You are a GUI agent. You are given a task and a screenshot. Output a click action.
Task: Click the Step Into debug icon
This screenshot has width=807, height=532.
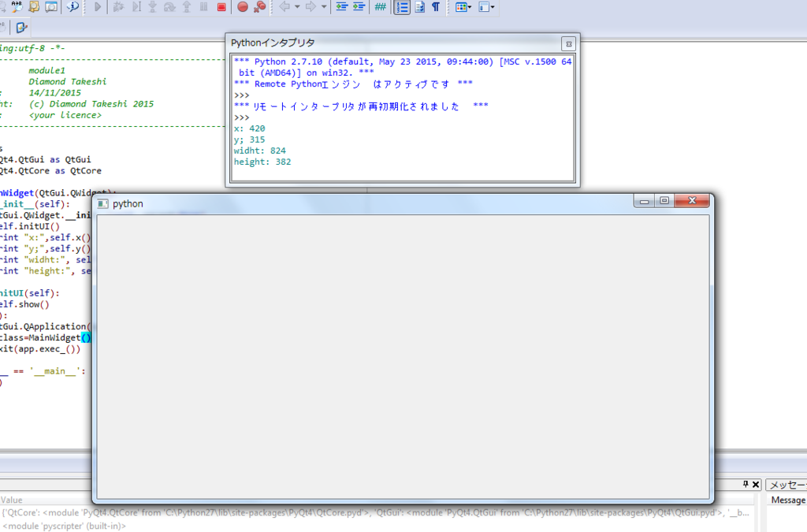click(x=152, y=6)
